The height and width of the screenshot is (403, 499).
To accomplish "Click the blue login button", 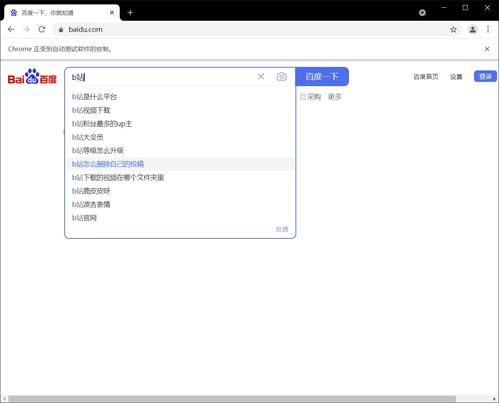I will point(485,76).
